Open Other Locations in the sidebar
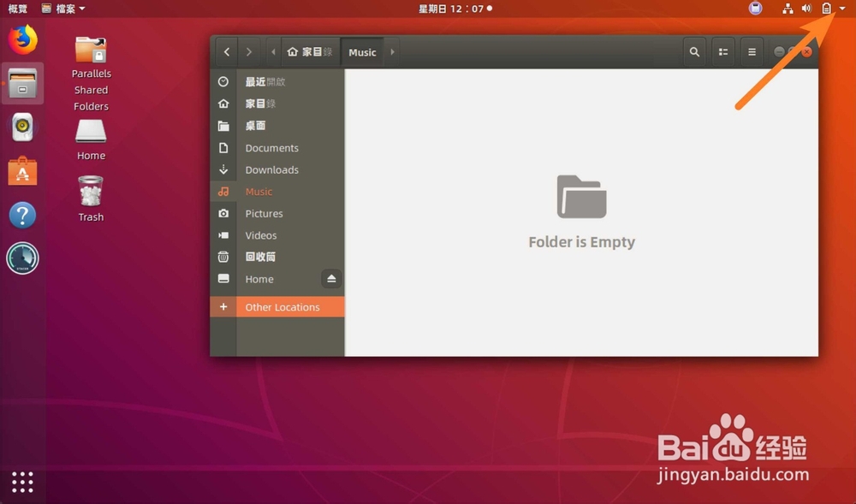This screenshot has height=504, width=856. pyautogui.click(x=282, y=306)
